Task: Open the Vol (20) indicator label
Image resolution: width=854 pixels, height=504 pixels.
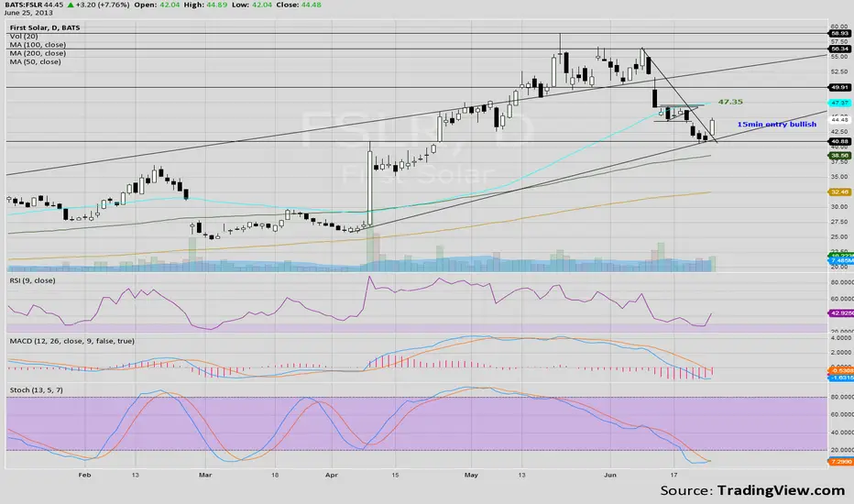Action: (24, 36)
